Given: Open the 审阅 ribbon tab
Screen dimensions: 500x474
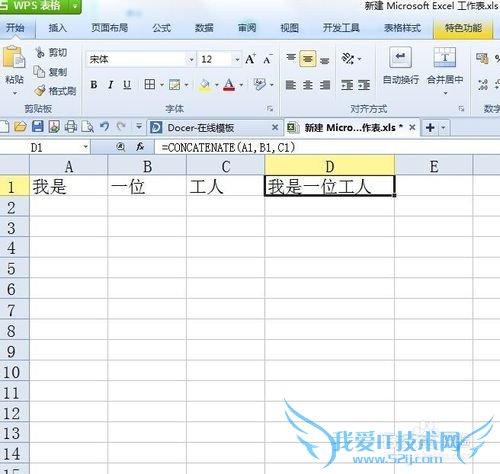Looking at the screenshot, I should 247,28.
